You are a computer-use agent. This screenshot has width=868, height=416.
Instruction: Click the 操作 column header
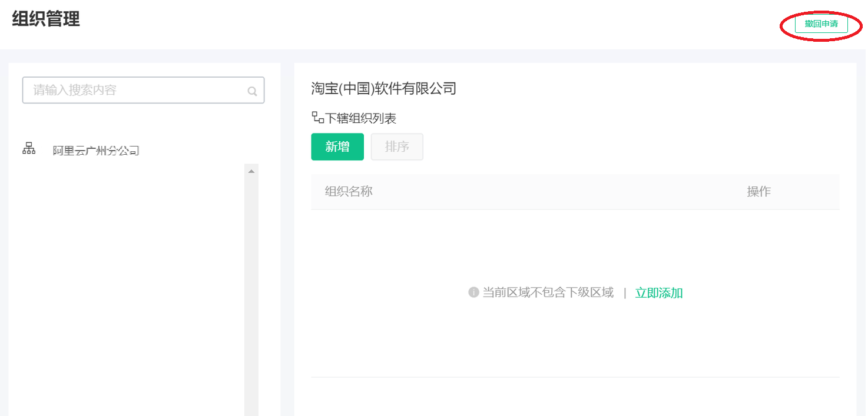pos(758,191)
